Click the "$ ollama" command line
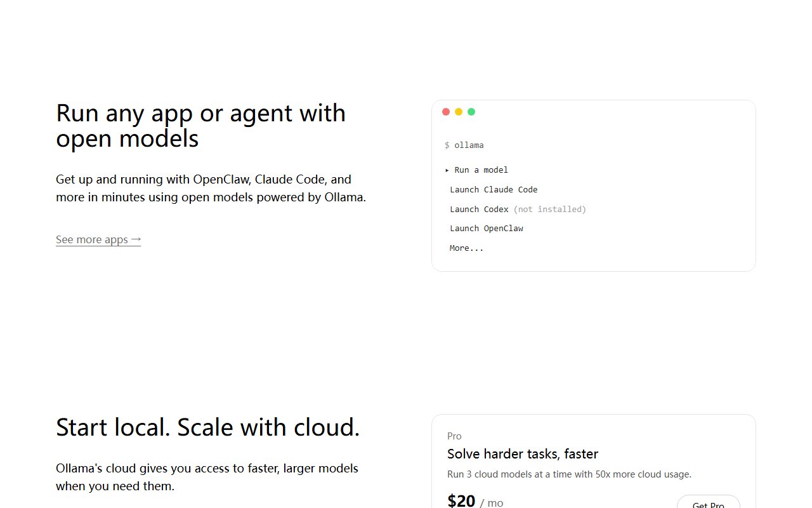 [464, 145]
